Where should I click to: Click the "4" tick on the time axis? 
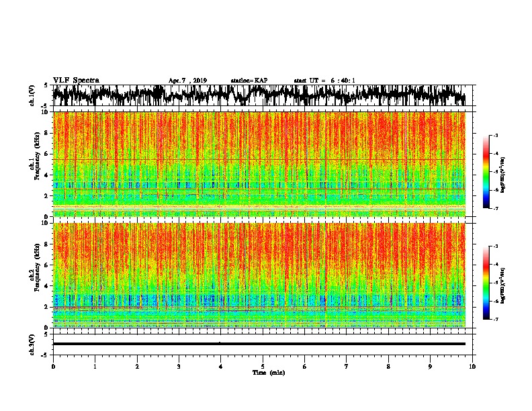tap(221, 367)
